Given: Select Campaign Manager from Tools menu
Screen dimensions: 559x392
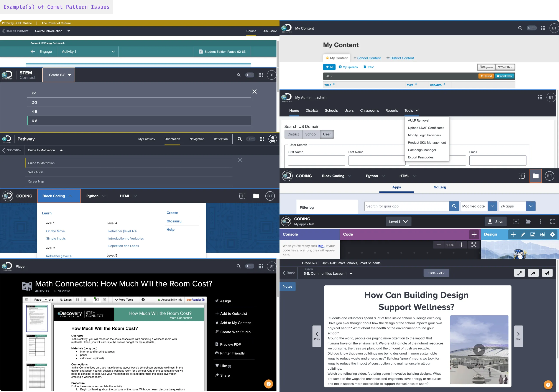Looking at the screenshot, I should pos(422,150).
